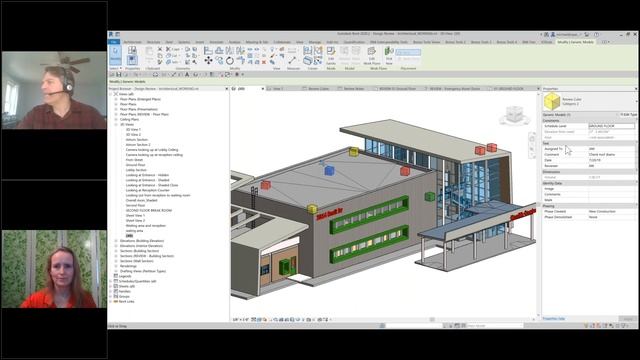Select the green review cube on facade

coord(430,197)
